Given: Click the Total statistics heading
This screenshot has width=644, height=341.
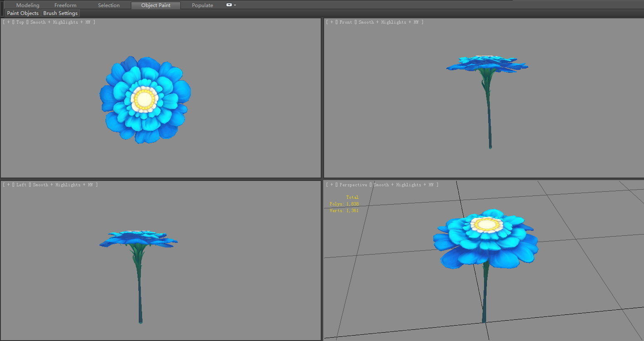Looking at the screenshot, I should pyautogui.click(x=352, y=197).
